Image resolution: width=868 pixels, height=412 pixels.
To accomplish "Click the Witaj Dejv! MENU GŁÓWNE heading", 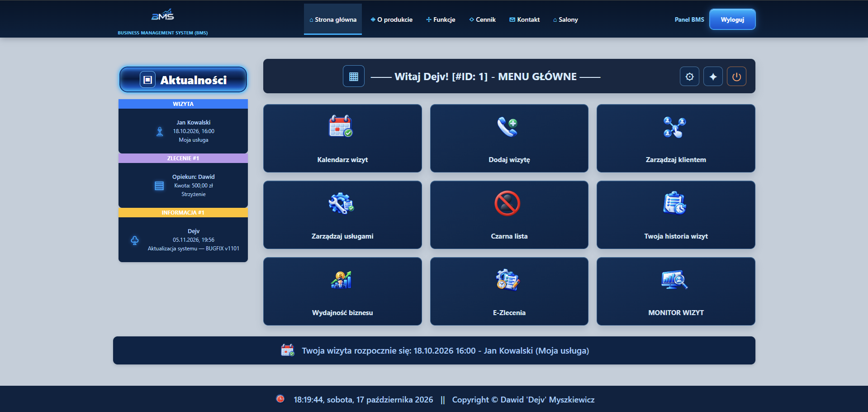I will tap(486, 77).
